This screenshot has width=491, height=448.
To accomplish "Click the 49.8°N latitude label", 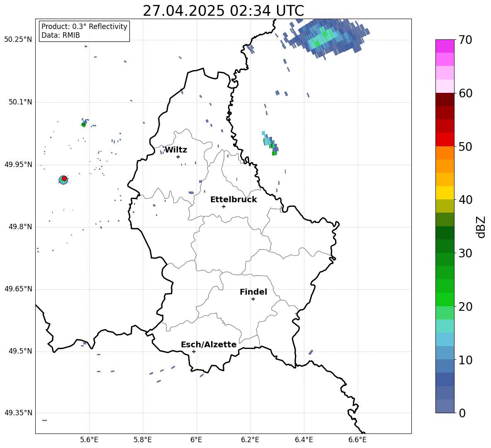I will point(20,227).
